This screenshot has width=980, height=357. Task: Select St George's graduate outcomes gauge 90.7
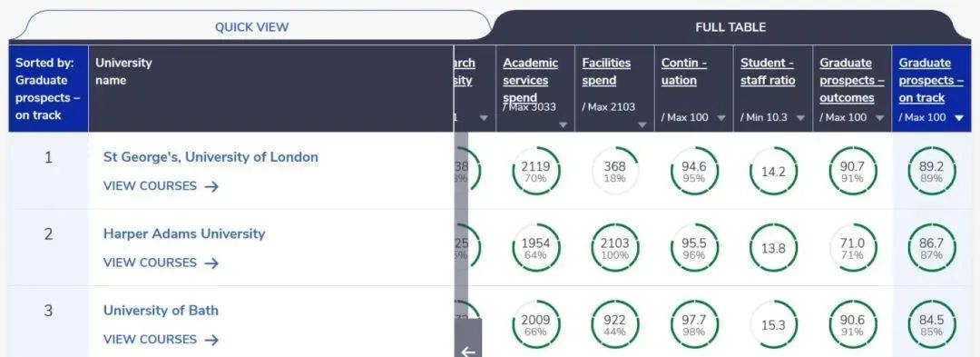click(852, 172)
